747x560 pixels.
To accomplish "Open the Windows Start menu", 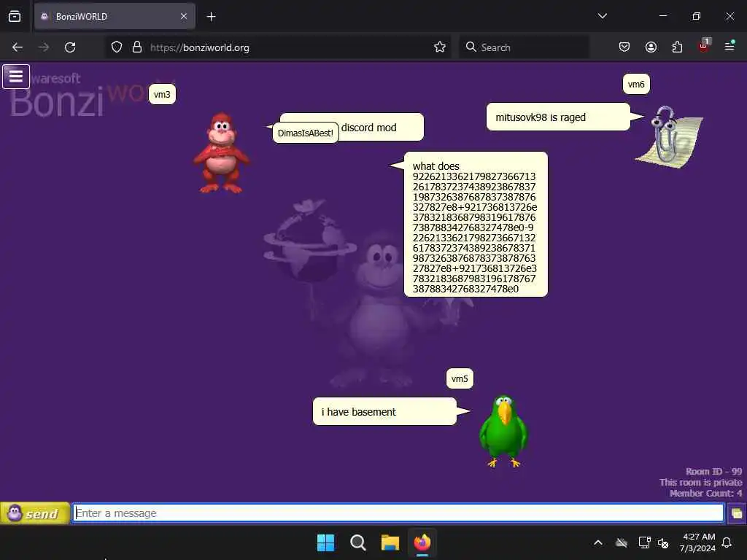I will coord(326,542).
